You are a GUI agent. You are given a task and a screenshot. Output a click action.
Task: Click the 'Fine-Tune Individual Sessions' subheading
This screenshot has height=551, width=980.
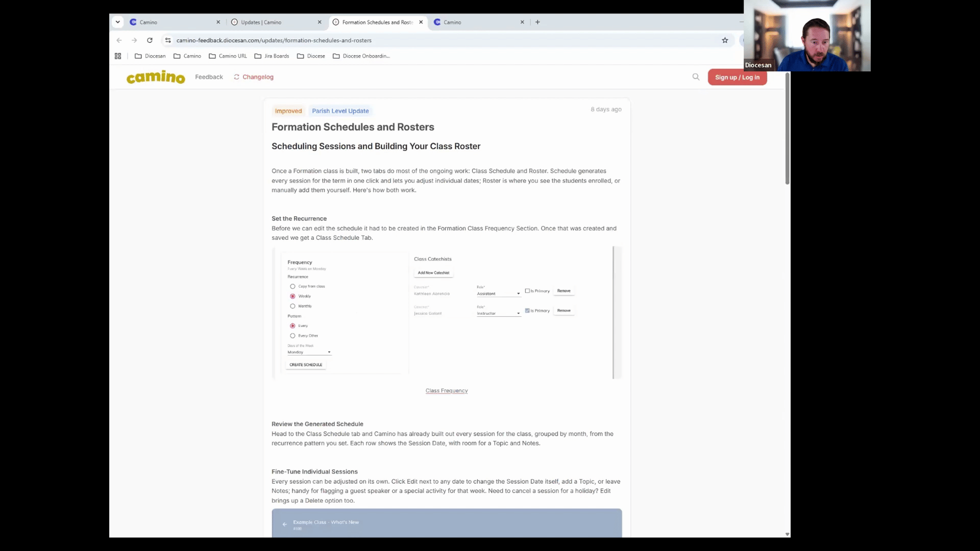click(314, 472)
